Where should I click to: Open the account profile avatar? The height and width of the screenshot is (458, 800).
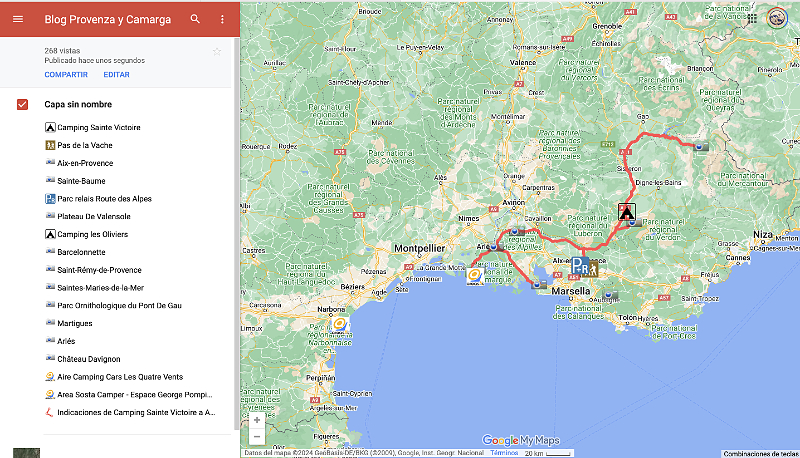click(x=777, y=19)
